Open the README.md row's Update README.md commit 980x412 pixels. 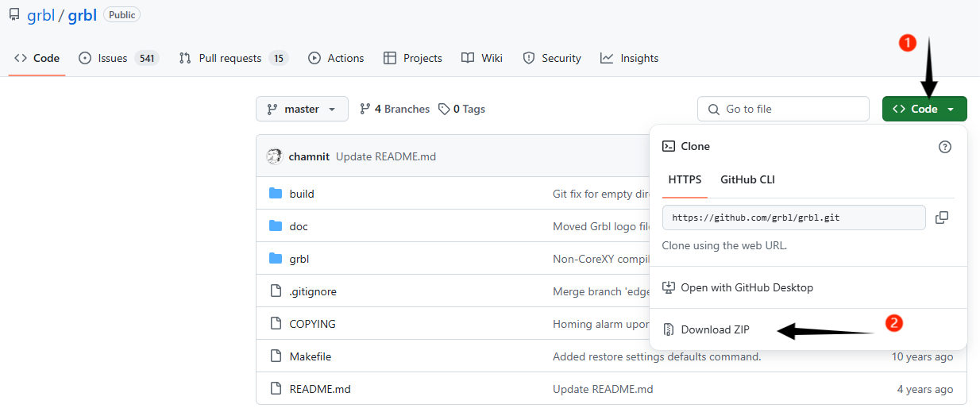tap(603, 389)
